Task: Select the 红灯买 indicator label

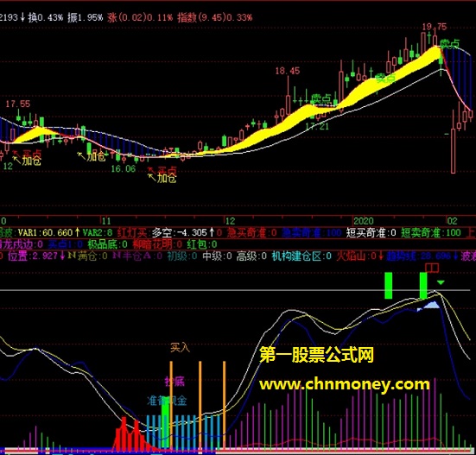Action: 132,232
